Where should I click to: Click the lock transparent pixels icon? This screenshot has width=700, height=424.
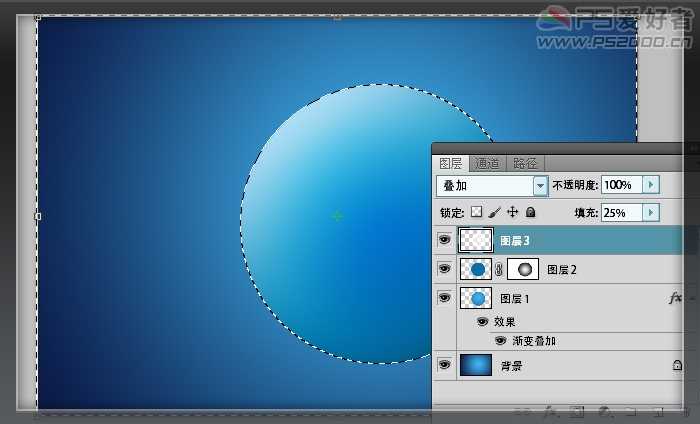477,212
